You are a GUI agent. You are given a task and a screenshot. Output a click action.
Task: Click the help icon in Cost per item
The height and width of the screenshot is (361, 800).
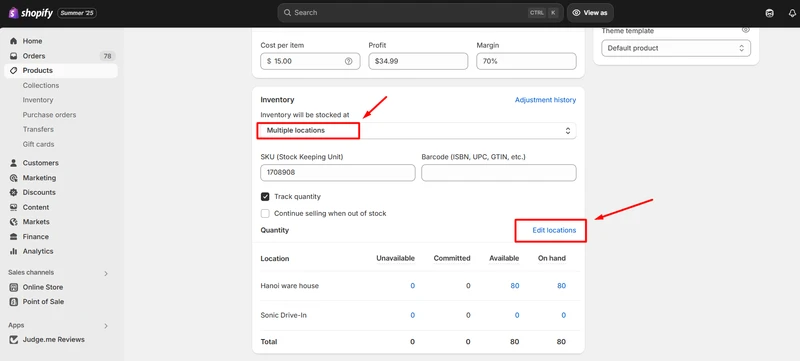(x=348, y=61)
